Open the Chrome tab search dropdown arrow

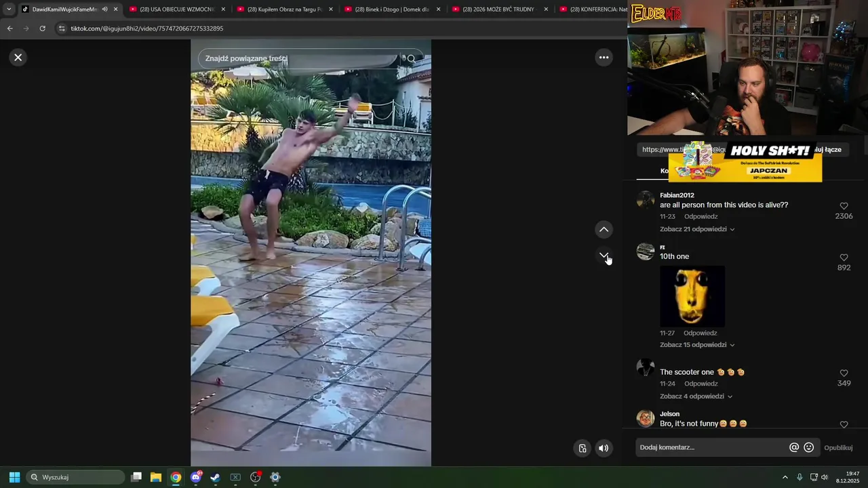pos(9,9)
